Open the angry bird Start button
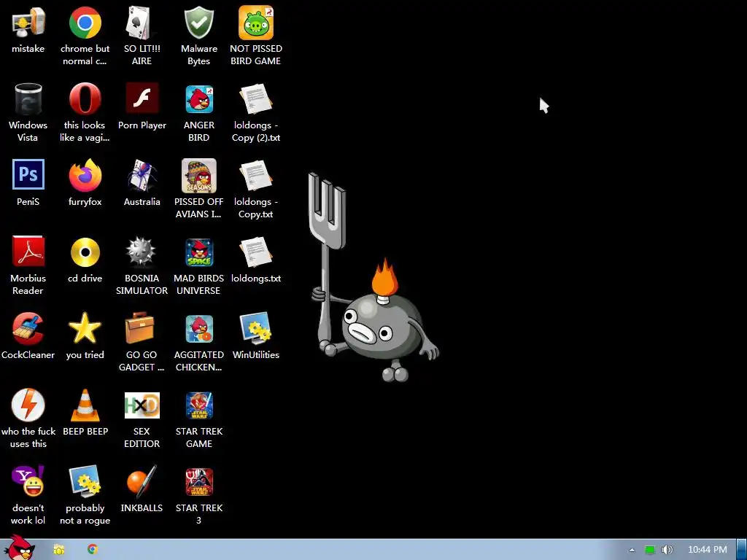Viewport: 747px width, 560px height. point(19,548)
